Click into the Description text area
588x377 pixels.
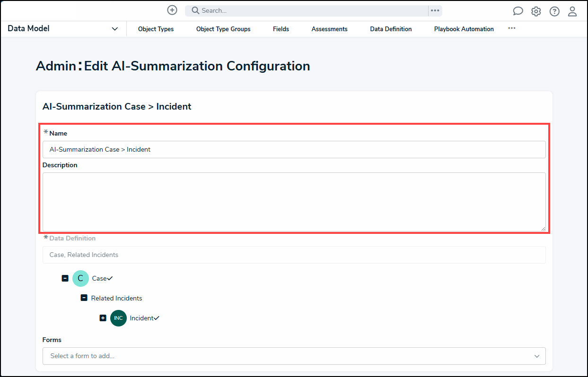coord(294,202)
